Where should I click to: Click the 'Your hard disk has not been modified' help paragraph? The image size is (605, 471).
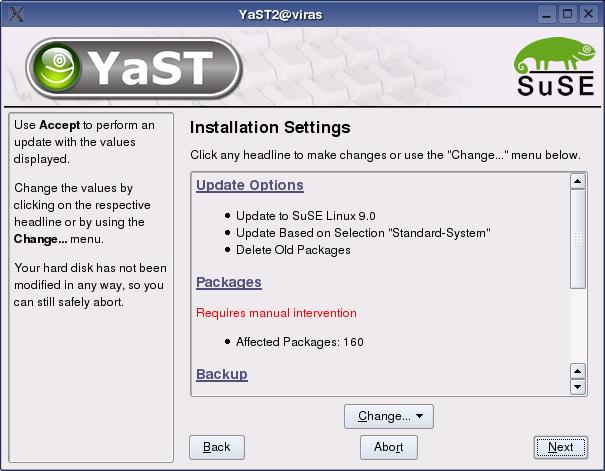coord(90,285)
